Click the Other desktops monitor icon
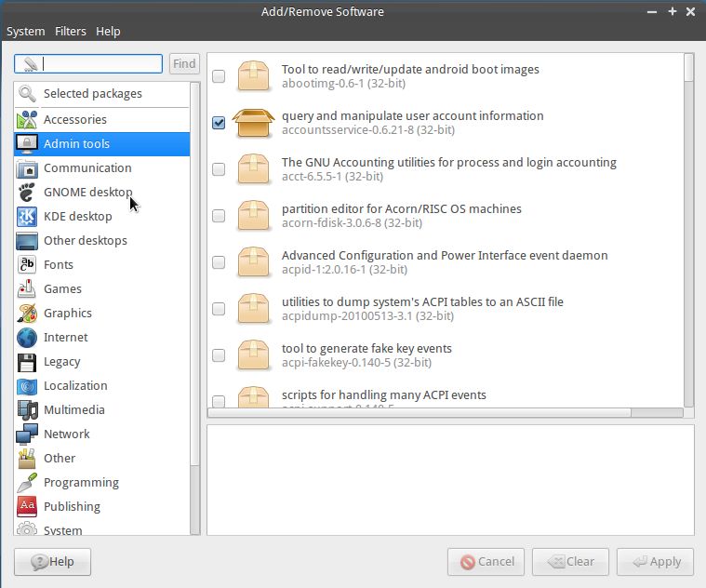Screen dimensions: 706x588 click(x=27, y=241)
